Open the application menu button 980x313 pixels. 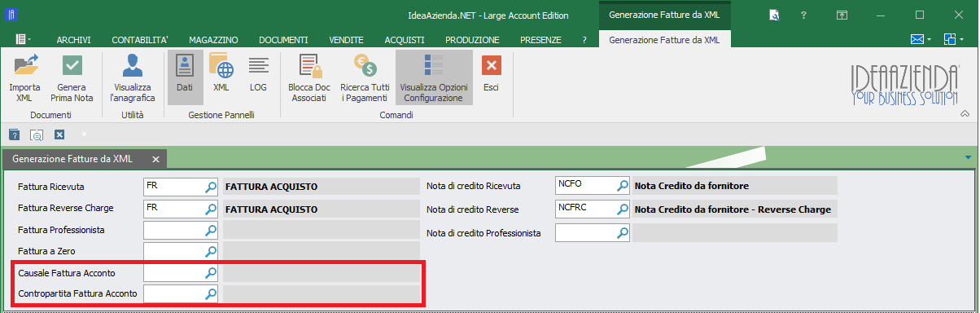23,39
